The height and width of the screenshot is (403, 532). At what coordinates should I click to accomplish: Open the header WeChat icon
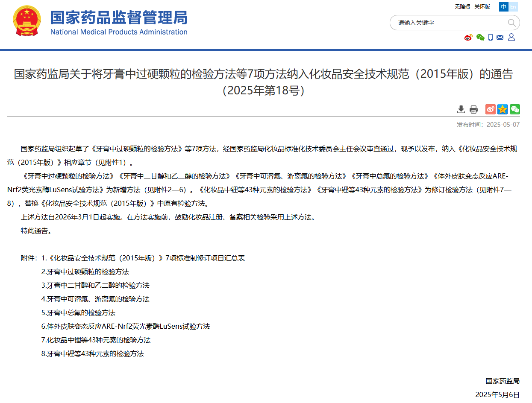pyautogui.click(x=480, y=38)
